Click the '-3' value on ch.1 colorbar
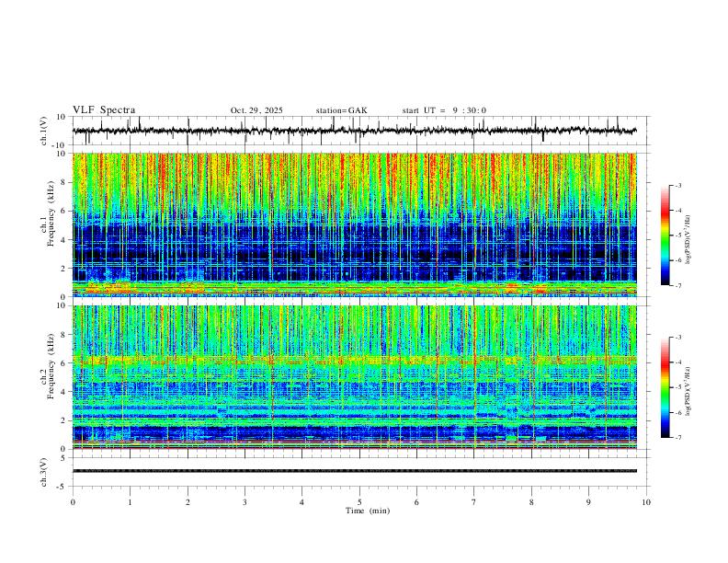This screenshot has width=728, height=563. [x=678, y=186]
